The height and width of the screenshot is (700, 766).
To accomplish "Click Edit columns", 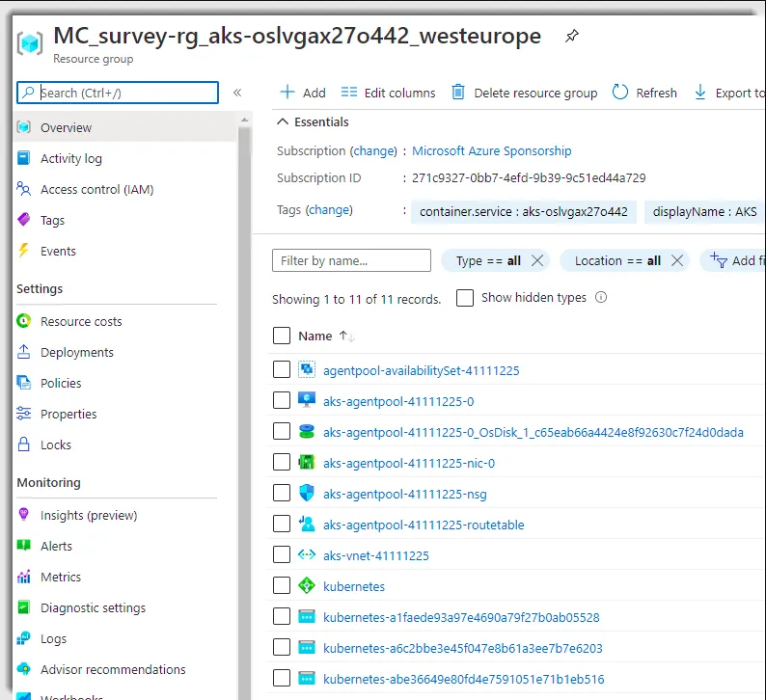I will coord(388,93).
